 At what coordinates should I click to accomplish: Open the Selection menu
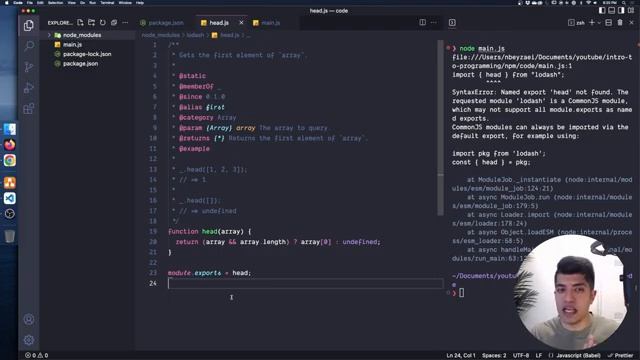(56, 2)
